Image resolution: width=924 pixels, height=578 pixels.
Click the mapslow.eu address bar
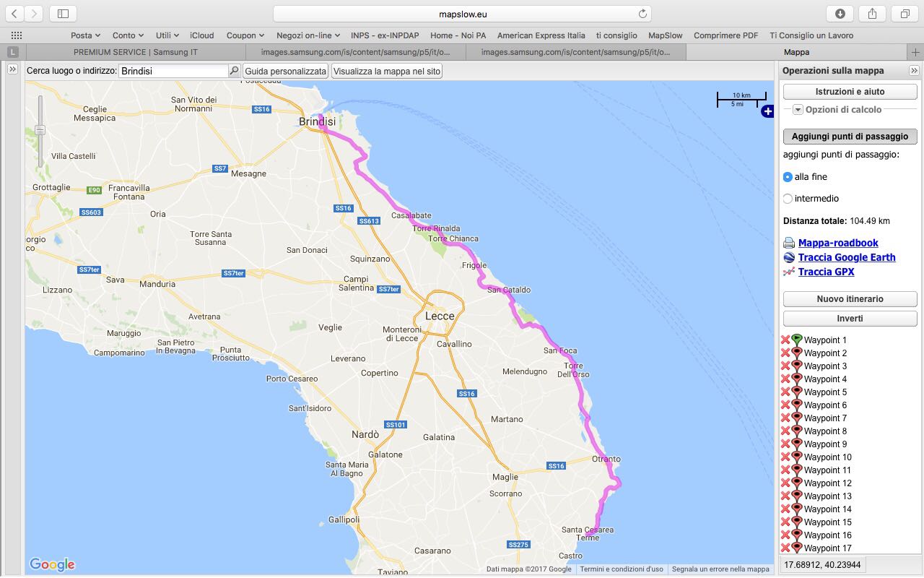(x=462, y=14)
